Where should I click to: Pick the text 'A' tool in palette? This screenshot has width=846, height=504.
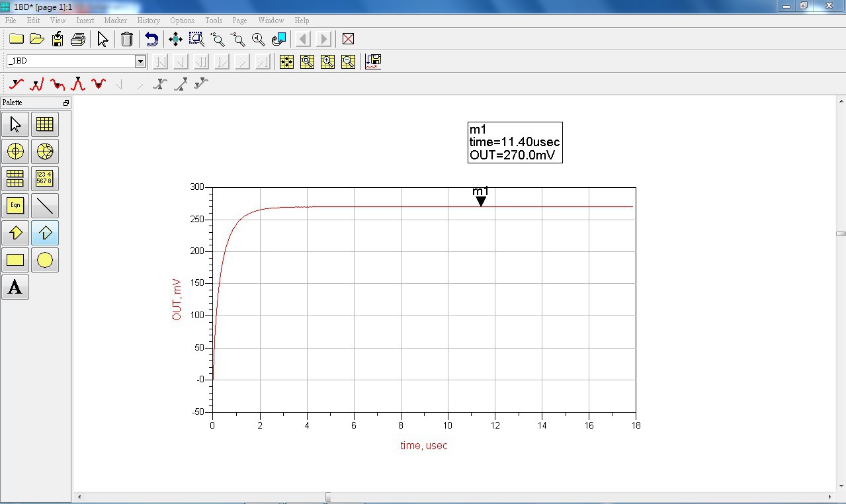tap(15, 287)
